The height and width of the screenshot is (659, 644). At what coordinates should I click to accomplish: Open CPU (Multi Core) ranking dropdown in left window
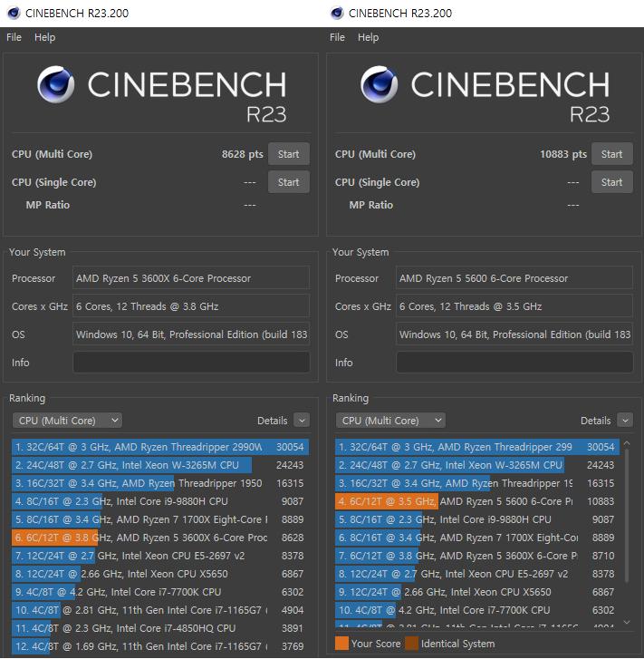tap(67, 421)
